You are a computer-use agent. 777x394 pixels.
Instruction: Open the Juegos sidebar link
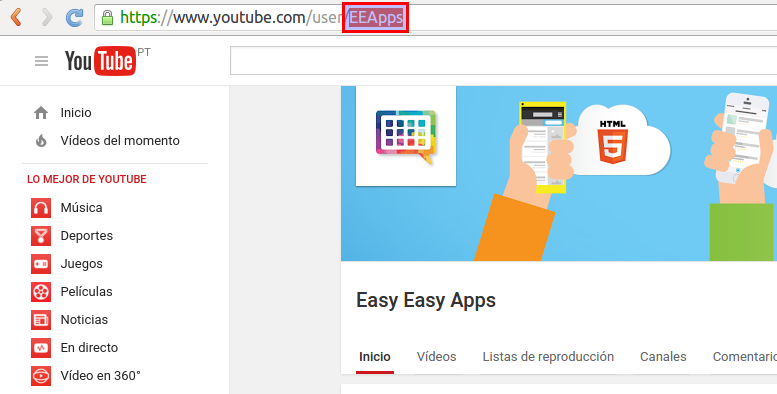tap(82, 264)
